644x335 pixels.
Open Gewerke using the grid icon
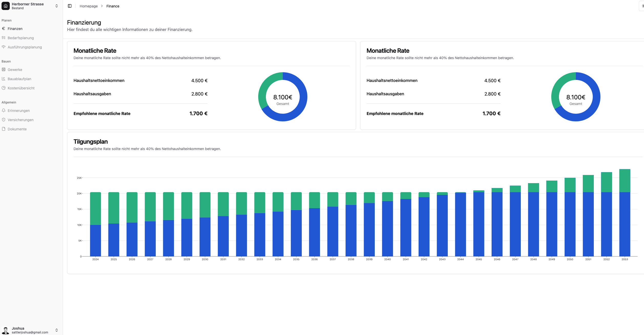tap(4, 69)
